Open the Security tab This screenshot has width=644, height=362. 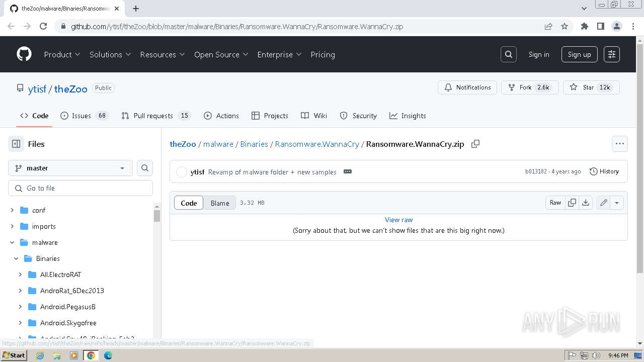coord(358,116)
